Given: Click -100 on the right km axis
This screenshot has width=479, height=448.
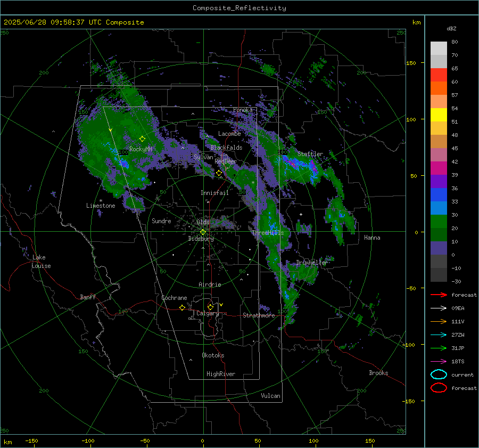Looking at the screenshot, I should pyautogui.click(x=408, y=345).
